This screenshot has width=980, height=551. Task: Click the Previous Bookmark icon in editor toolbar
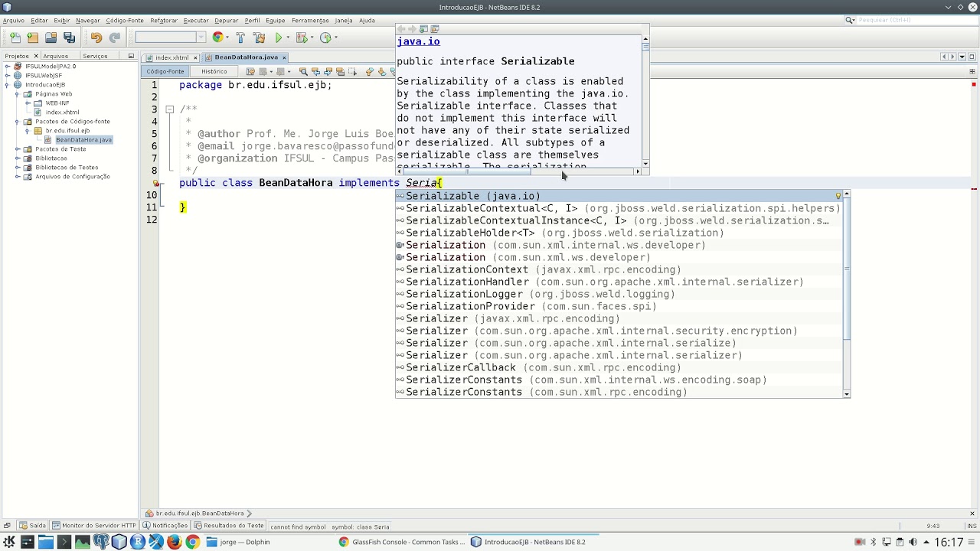click(x=370, y=72)
